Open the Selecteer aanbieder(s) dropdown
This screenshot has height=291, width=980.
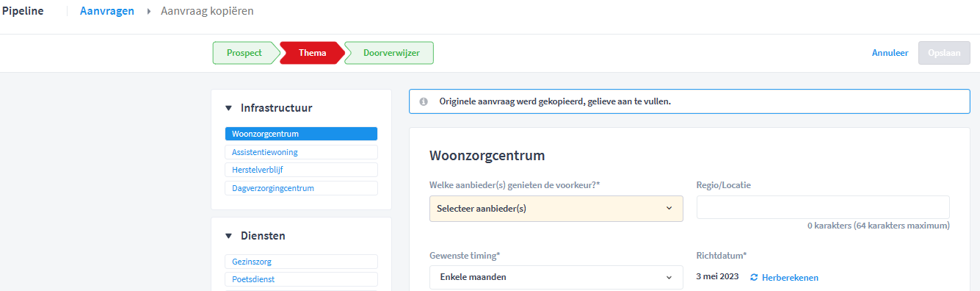click(556, 209)
